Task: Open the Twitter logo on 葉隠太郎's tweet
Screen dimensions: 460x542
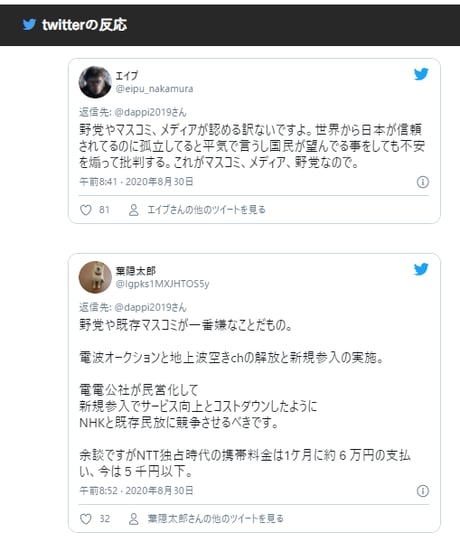Action: (x=421, y=269)
